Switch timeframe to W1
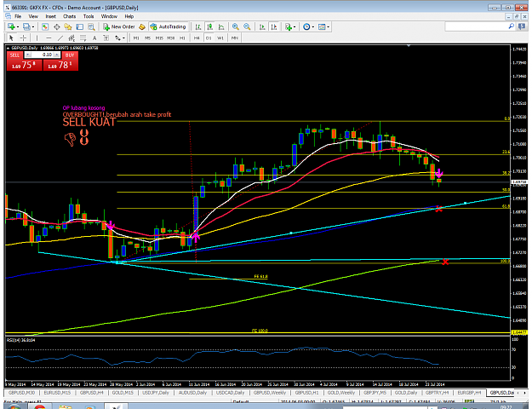This screenshot has height=409, width=532. tap(220, 37)
